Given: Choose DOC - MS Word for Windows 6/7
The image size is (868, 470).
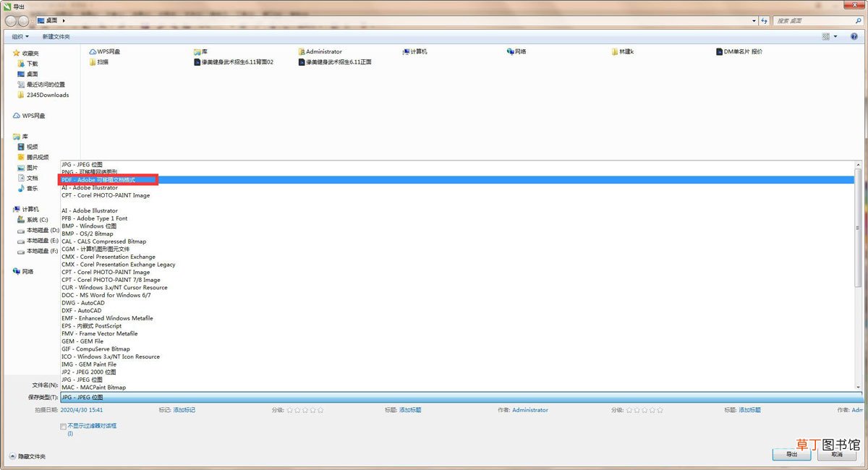Looking at the screenshot, I should [456, 295].
